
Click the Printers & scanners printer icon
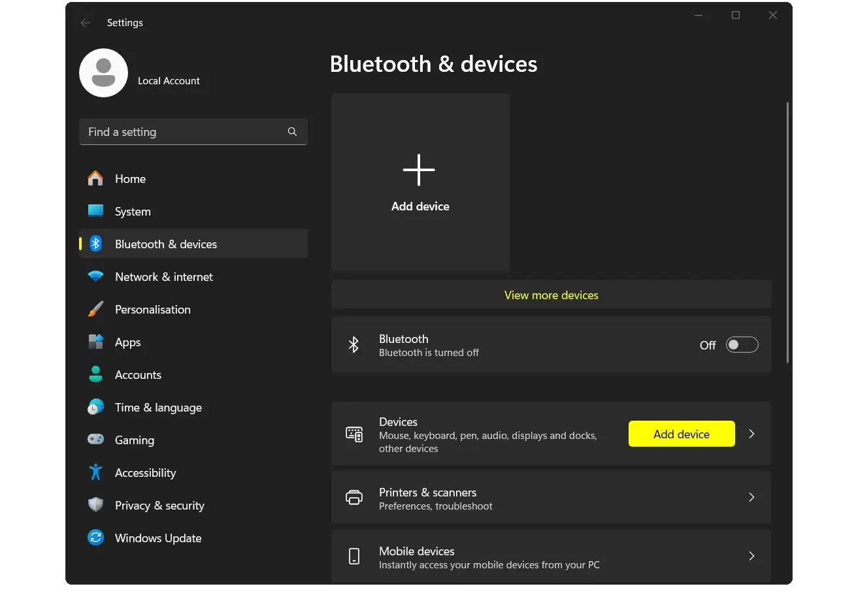coord(354,498)
